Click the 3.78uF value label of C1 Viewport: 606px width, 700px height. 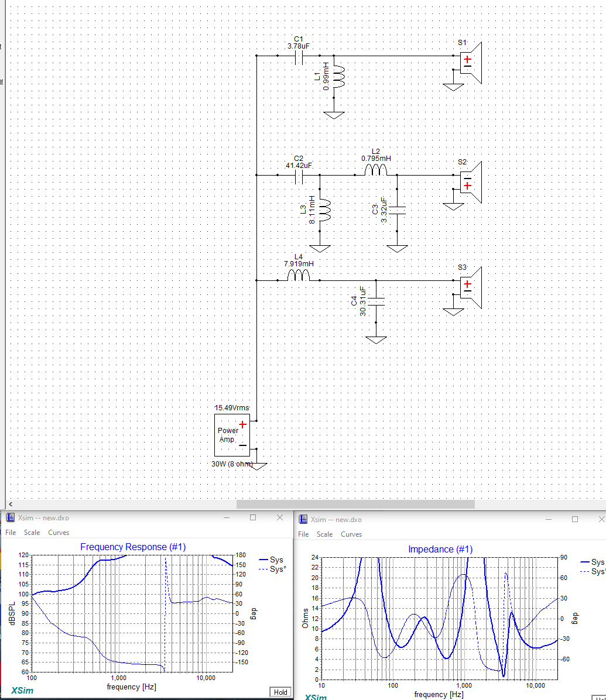coord(298,46)
